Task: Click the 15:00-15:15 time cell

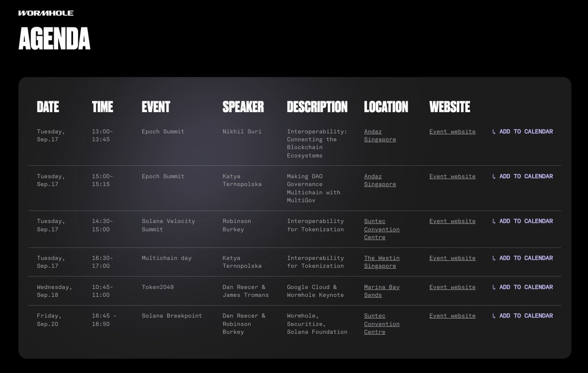Action: click(102, 180)
